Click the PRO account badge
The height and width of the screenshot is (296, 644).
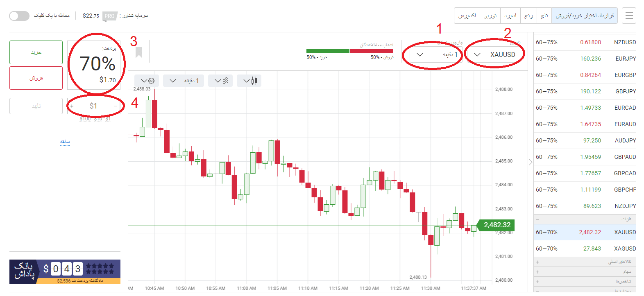[x=109, y=16]
